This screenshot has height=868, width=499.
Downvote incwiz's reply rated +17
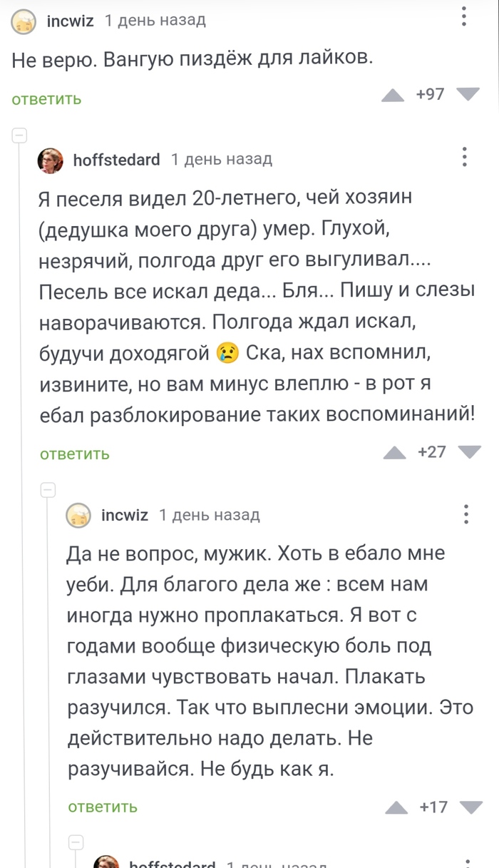click(470, 807)
